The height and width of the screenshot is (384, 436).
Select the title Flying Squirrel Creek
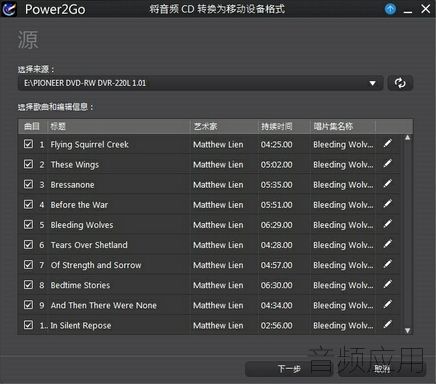pos(89,144)
